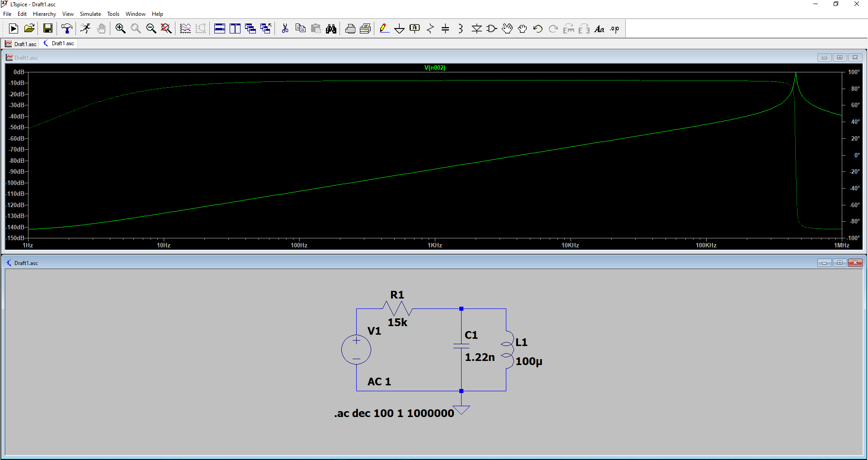Image resolution: width=868 pixels, height=460 pixels.
Task: Open the Control Panel hammer icon
Action: click(x=67, y=29)
